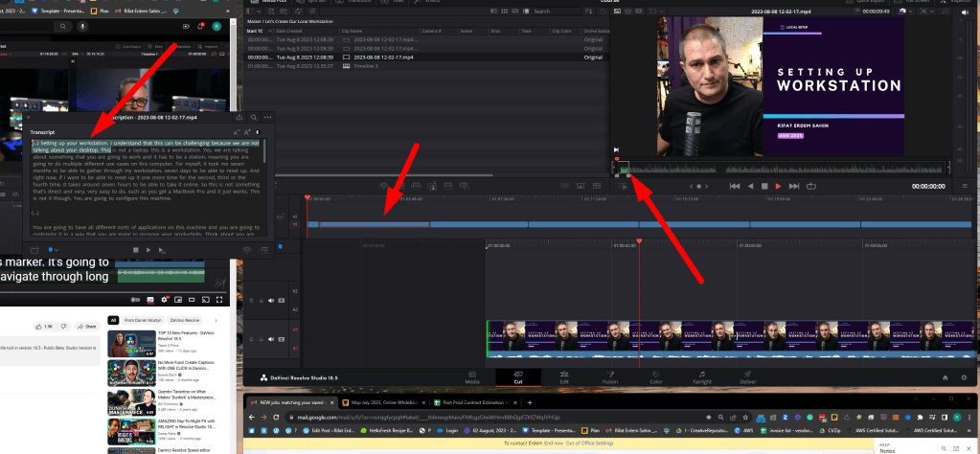Viewport: 980px width, 454px height.
Task: Click the playhead on the upper overview timeline
Action: click(x=307, y=197)
